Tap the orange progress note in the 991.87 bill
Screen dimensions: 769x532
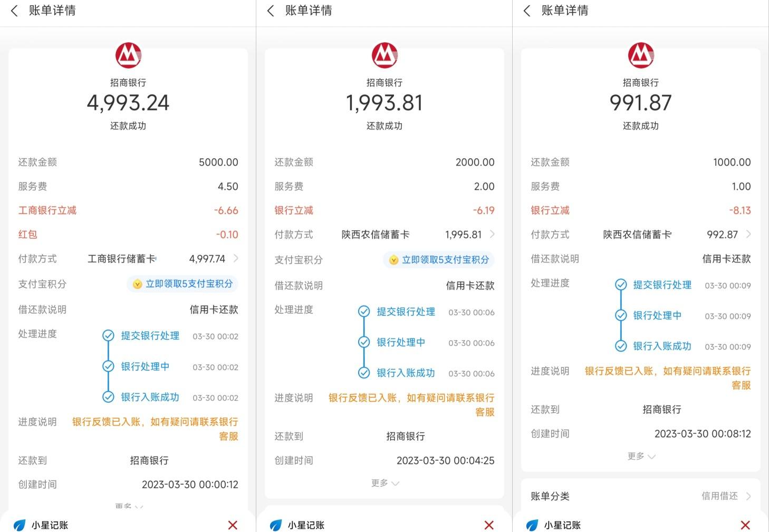(x=668, y=378)
